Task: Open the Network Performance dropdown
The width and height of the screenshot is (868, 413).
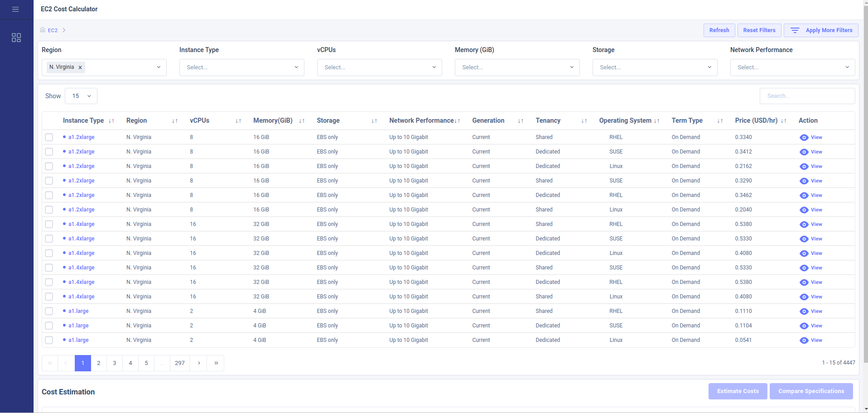Action: tap(792, 67)
